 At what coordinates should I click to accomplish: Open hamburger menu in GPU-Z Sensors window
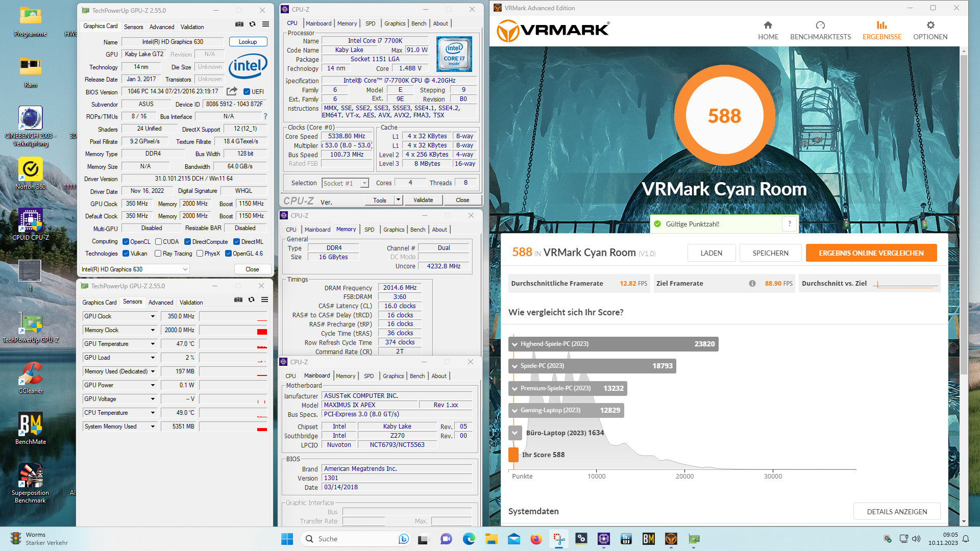point(264,299)
